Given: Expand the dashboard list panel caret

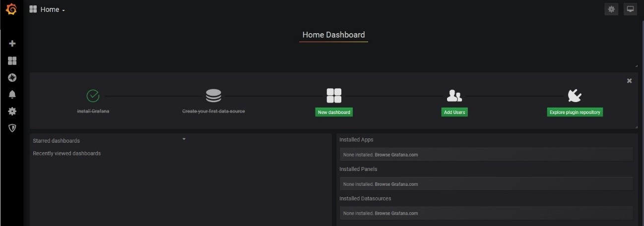Looking at the screenshot, I should [184, 139].
